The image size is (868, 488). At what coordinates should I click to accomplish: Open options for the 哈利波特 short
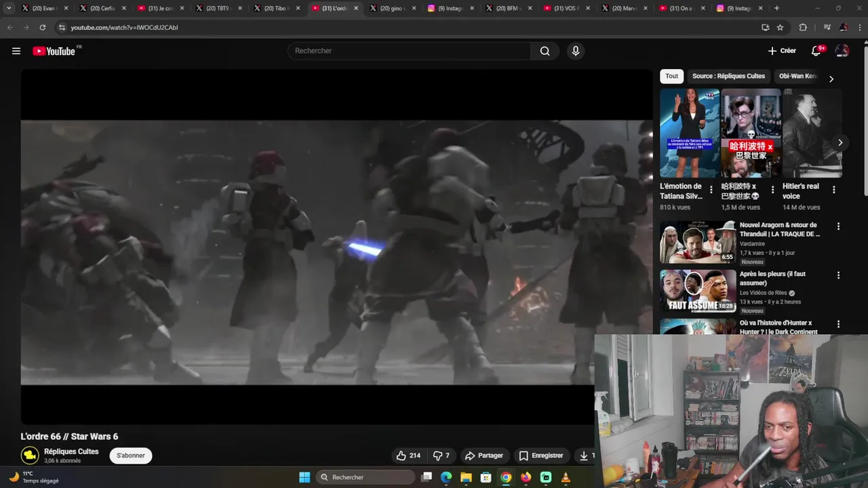click(x=772, y=190)
